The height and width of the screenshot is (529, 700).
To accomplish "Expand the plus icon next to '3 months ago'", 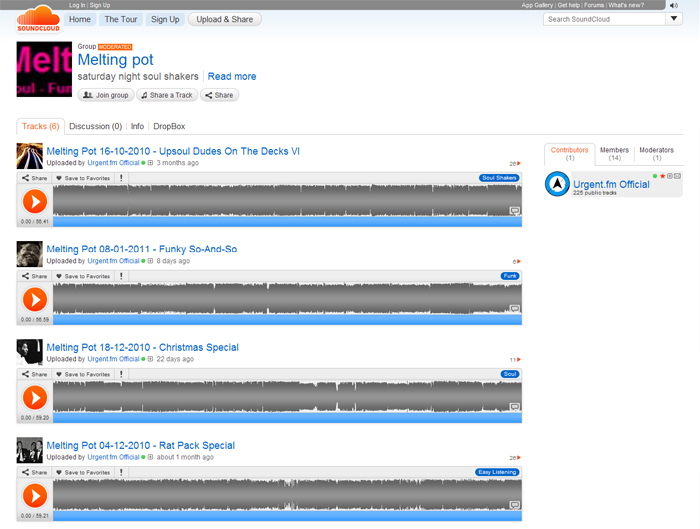I will [x=150, y=163].
